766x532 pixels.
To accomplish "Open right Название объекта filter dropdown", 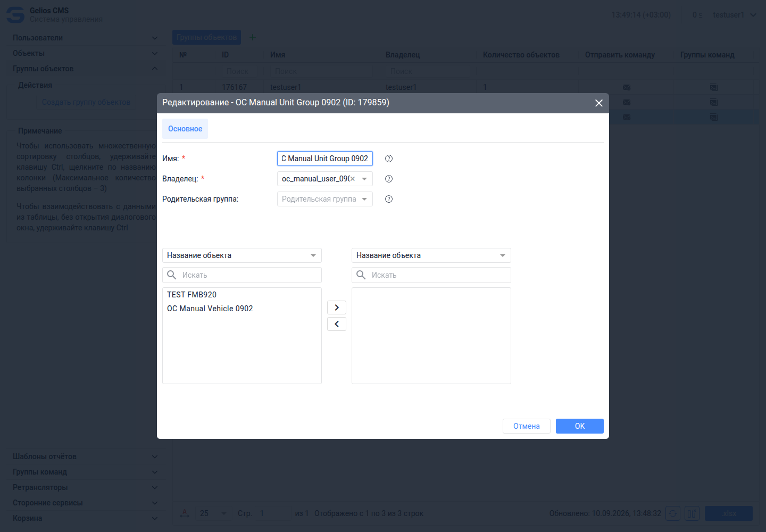I will click(x=431, y=255).
